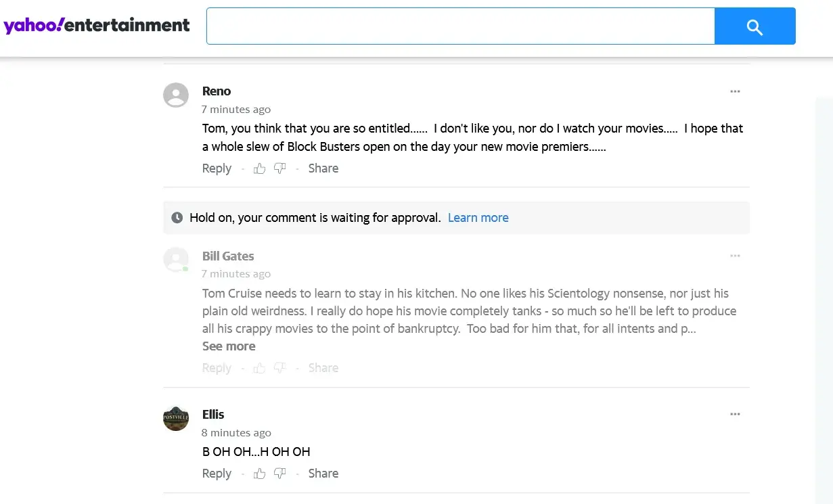
Task: Reply to Ellis's comment
Action: tap(217, 474)
